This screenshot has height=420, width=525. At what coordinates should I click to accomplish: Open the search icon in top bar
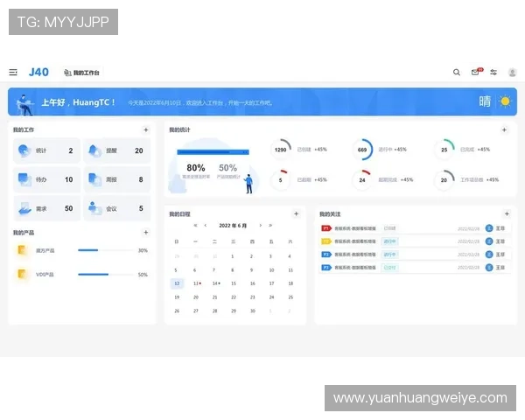point(456,73)
